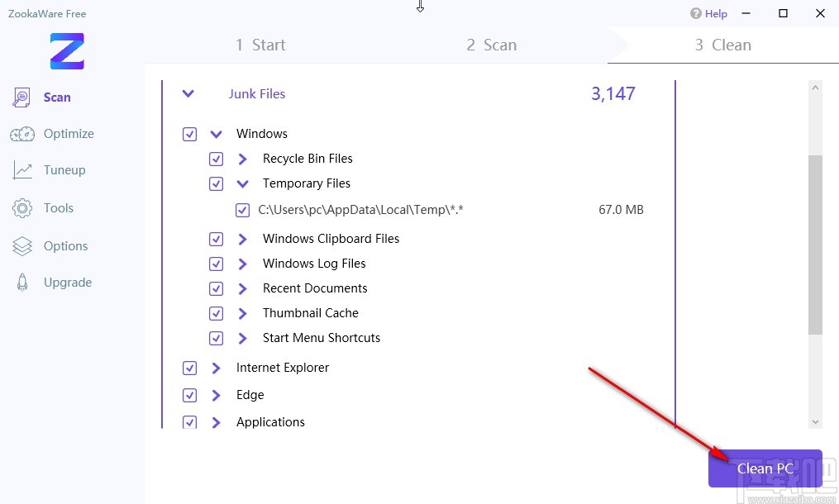The image size is (839, 504).
Task: Collapse the Junk Files section
Action: pyautogui.click(x=188, y=94)
